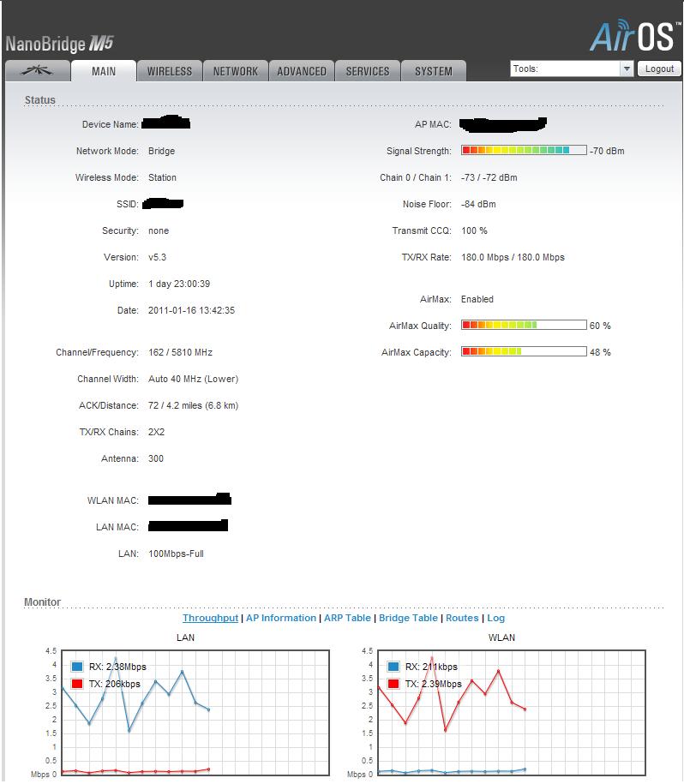Click the AirOS logo
This screenshot has width=684, height=784.
(635, 36)
